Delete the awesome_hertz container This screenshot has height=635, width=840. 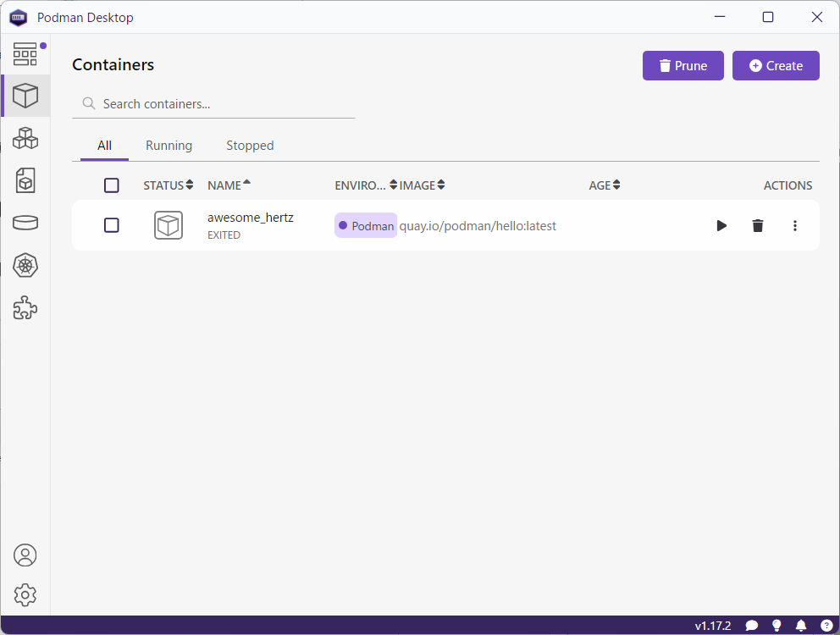pos(758,225)
